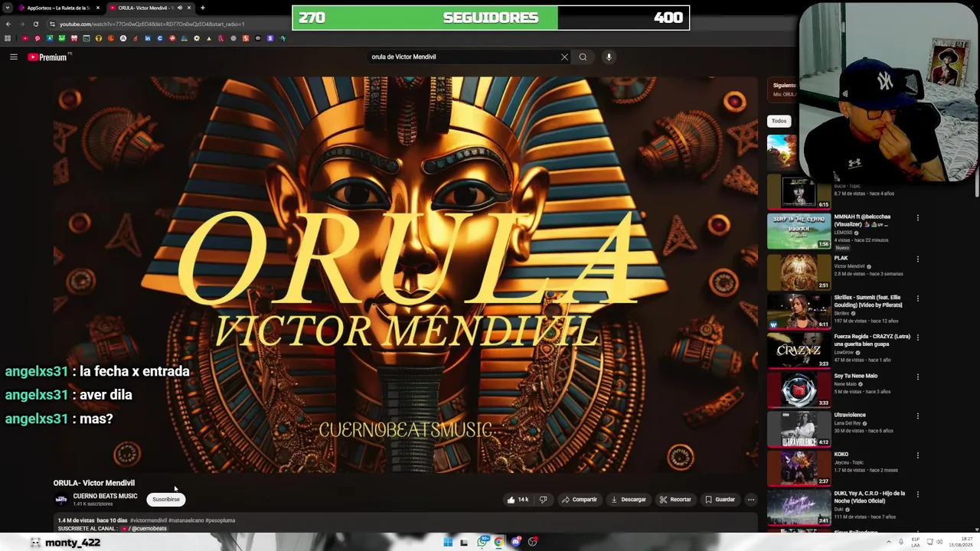980x551 pixels.
Task: Open options for PLAK video
Action: (x=917, y=259)
